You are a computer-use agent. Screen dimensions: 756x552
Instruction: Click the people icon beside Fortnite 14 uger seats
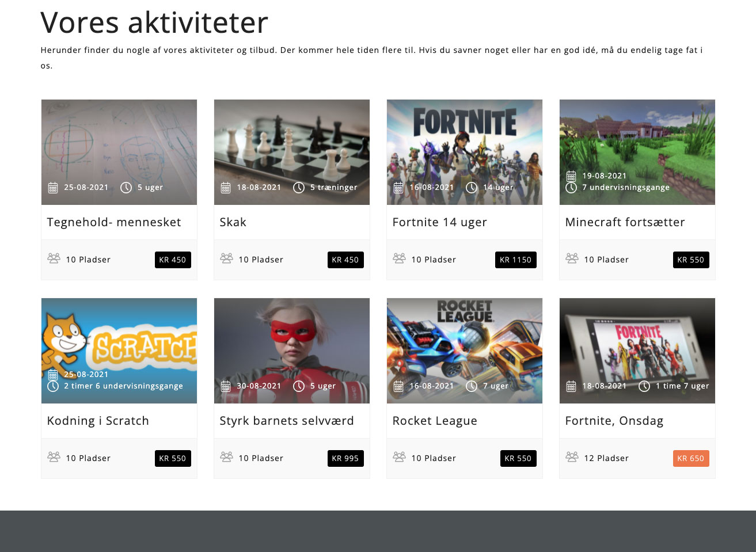pyautogui.click(x=399, y=258)
